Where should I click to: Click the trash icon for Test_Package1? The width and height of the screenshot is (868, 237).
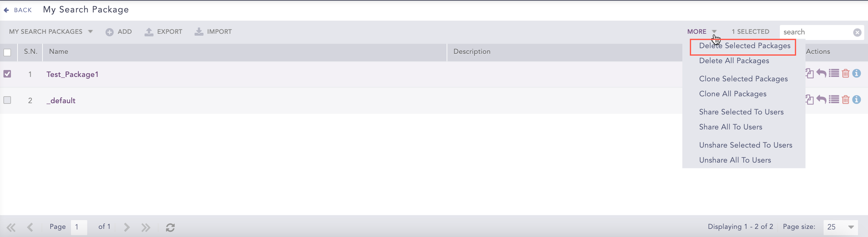(845, 73)
